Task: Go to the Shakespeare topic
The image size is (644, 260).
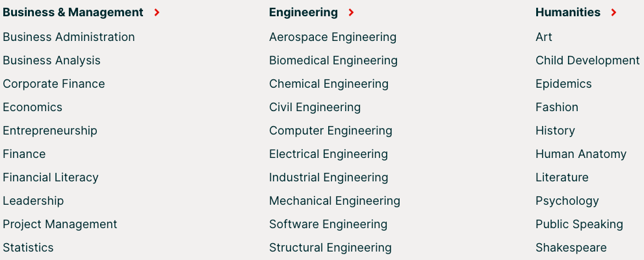Action: (571, 248)
